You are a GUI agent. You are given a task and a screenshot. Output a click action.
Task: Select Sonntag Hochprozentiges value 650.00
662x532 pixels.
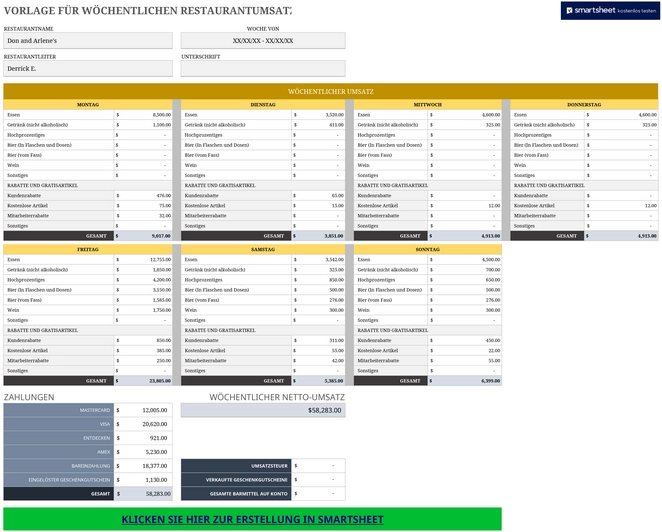(x=464, y=280)
